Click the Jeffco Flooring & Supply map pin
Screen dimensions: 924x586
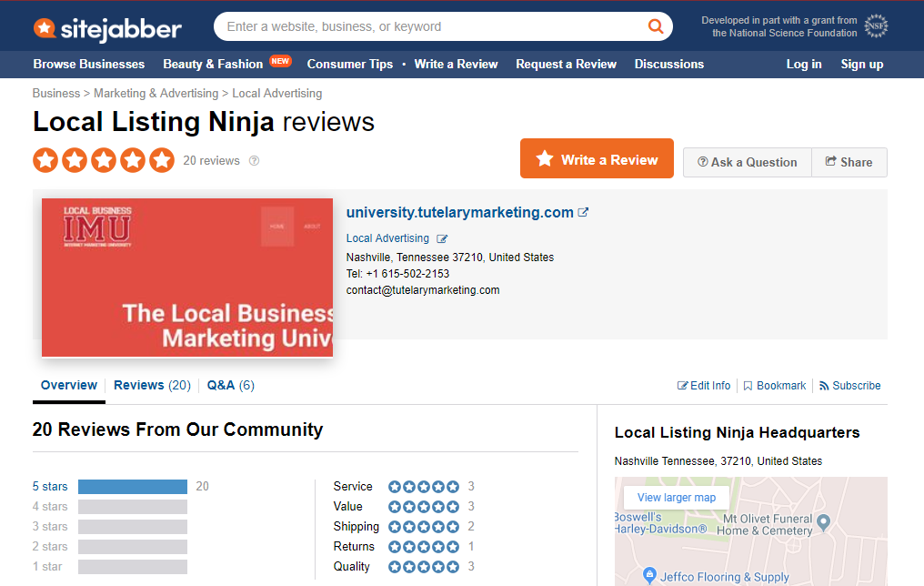coord(648,575)
